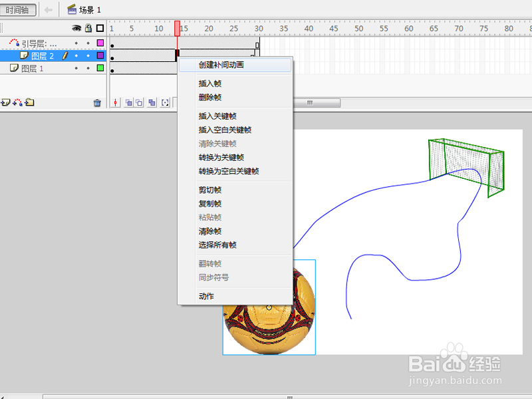This screenshot has width=532, height=399.
Task: Select the 图层 1 layer row
Action: pos(53,68)
